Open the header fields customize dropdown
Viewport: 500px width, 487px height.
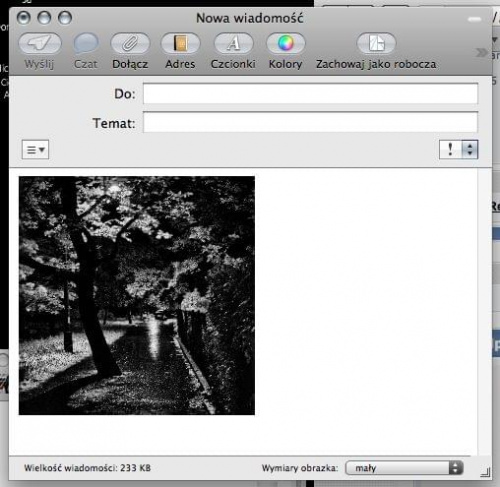35,150
